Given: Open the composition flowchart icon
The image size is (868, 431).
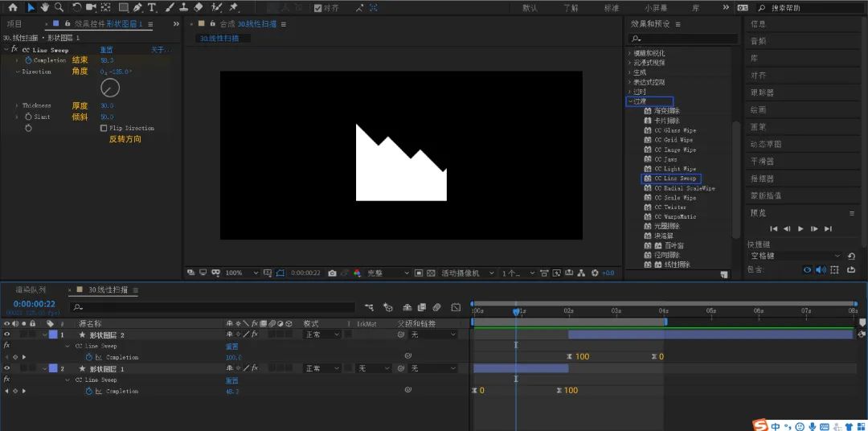Looking at the screenshot, I should point(582,273).
